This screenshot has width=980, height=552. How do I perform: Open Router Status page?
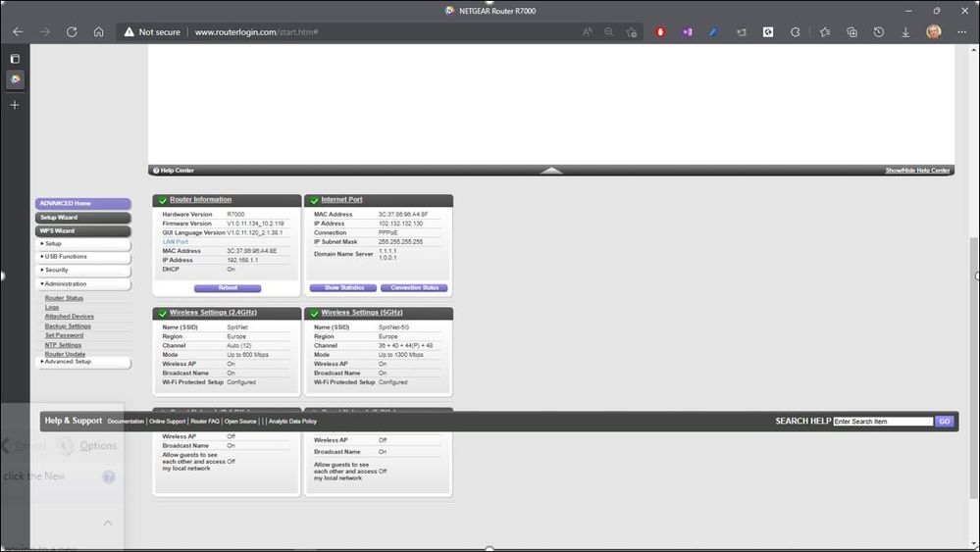coord(64,298)
